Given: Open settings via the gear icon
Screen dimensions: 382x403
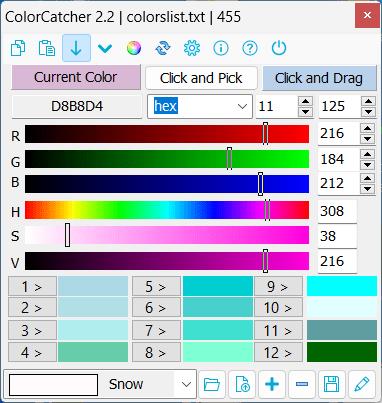Looking at the screenshot, I should pyautogui.click(x=192, y=48).
